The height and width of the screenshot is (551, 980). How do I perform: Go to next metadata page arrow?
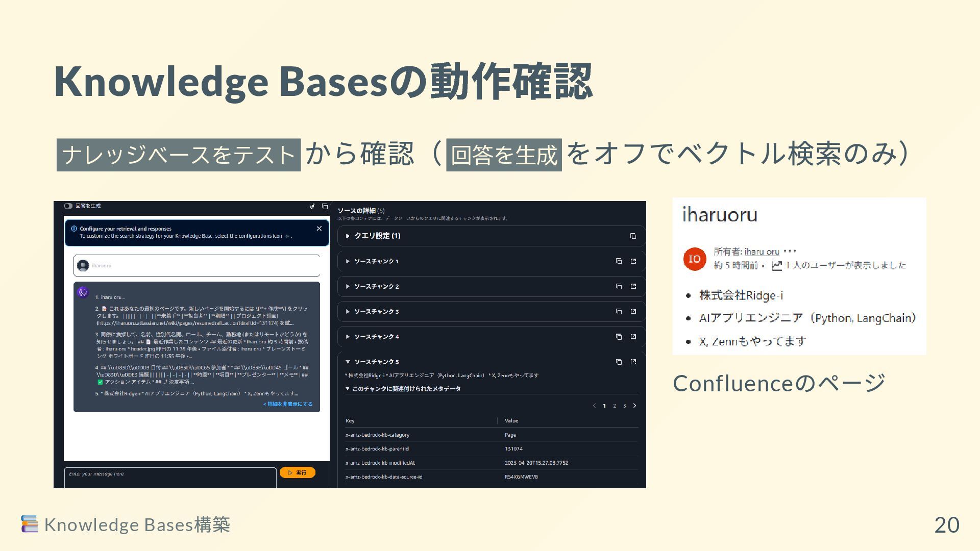(634, 406)
